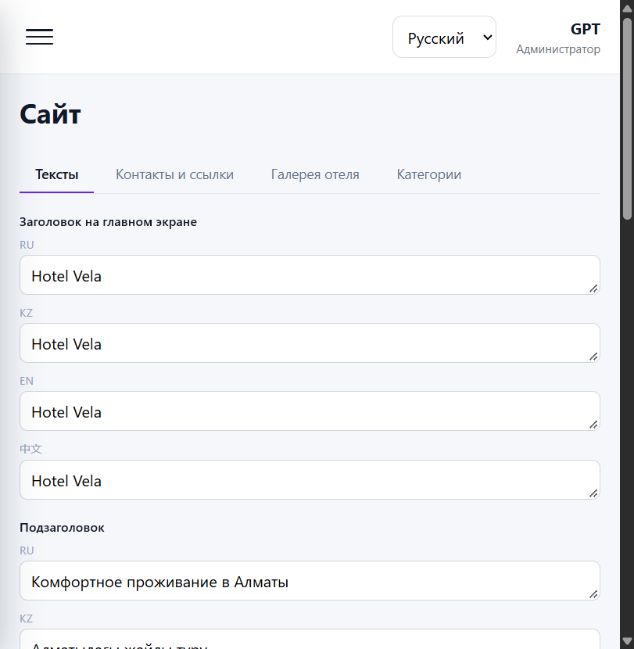Grab resize handle of EN heading textarea
Viewport: 634px width, 649px height.
(x=593, y=424)
